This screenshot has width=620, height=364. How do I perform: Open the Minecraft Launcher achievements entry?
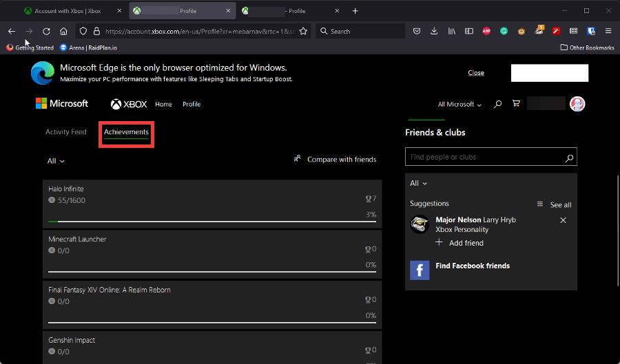coord(212,254)
